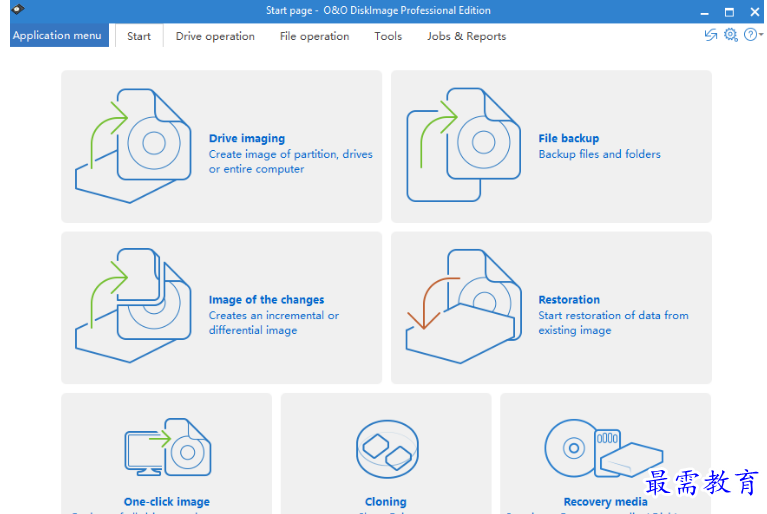Close the DiskImage window
Viewport: 767px width, 514px height.
[755, 12]
